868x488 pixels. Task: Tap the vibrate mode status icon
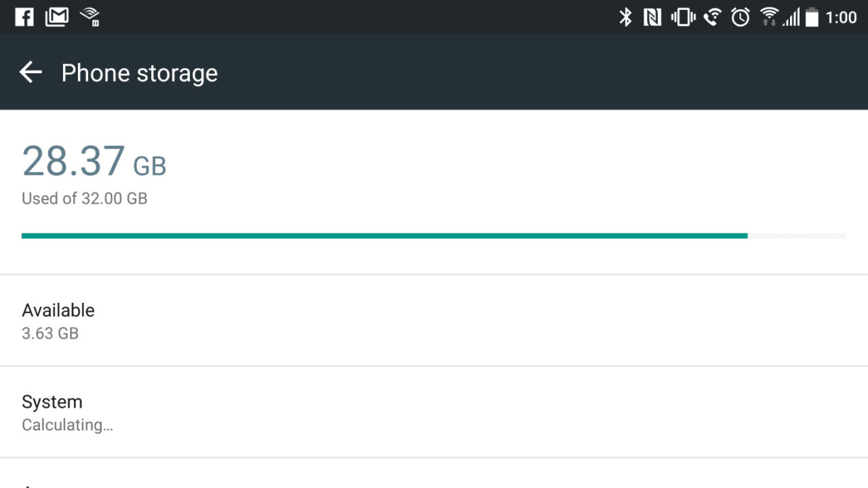point(683,17)
